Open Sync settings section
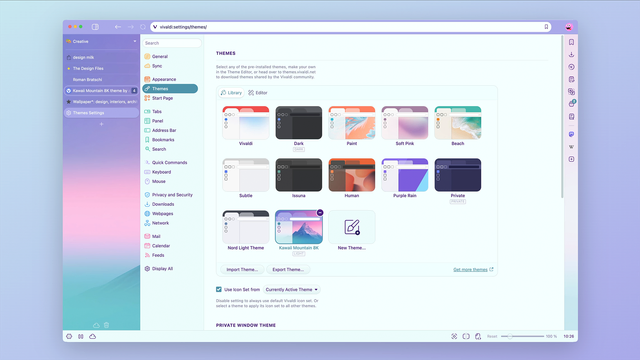 (x=153, y=66)
